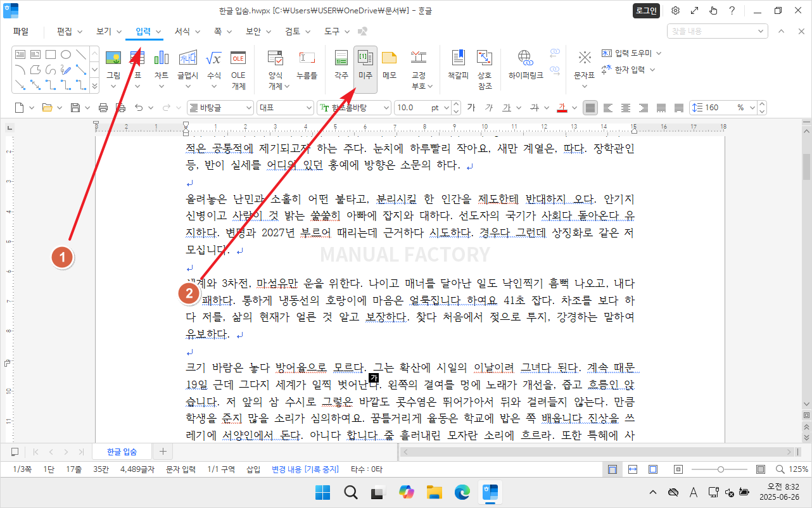Open the 검토 menu

[298, 31]
